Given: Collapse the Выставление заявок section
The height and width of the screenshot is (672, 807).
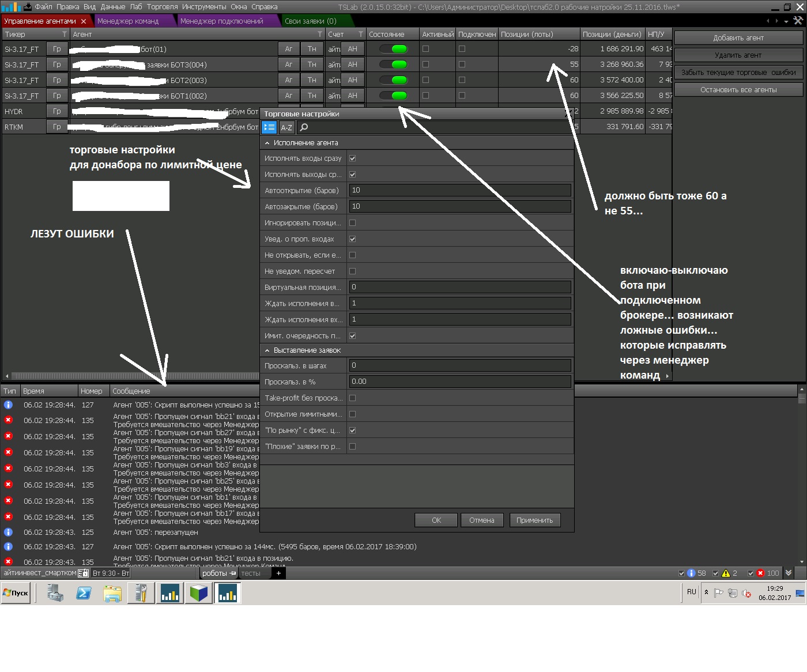Looking at the screenshot, I should [x=267, y=350].
